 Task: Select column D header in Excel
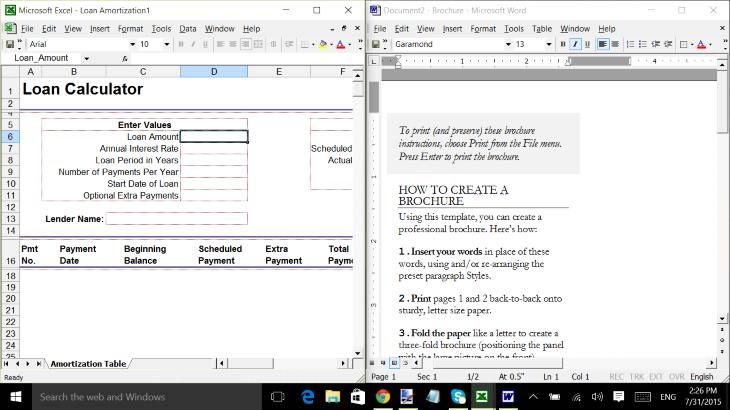point(214,72)
